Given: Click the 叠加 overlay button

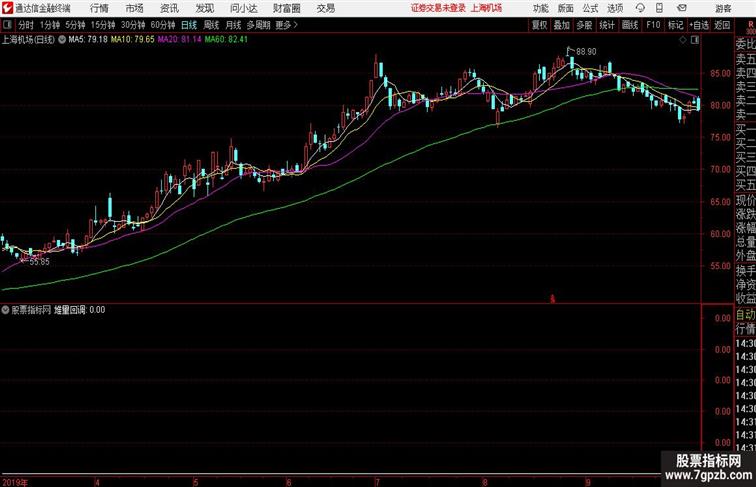Looking at the screenshot, I should coord(562,25).
